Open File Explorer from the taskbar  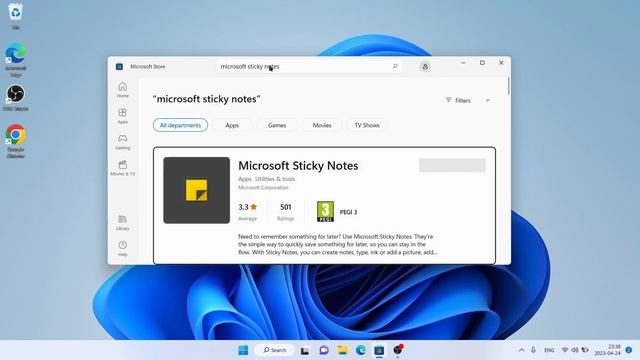coord(342,350)
